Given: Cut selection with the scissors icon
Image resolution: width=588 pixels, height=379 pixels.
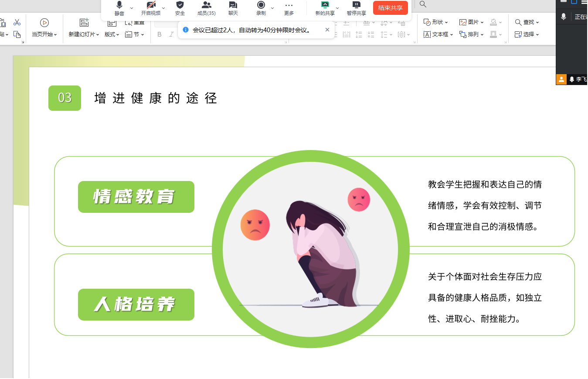Looking at the screenshot, I should tap(17, 22).
